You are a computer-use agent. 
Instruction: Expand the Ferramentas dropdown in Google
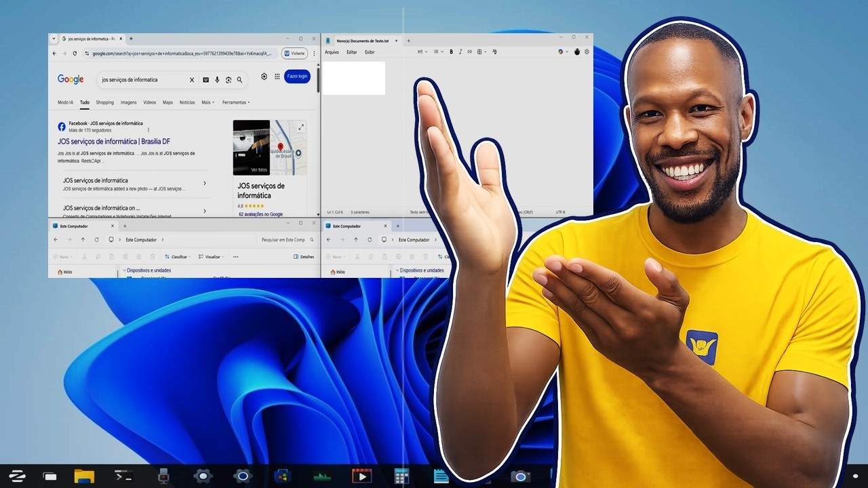coord(236,102)
